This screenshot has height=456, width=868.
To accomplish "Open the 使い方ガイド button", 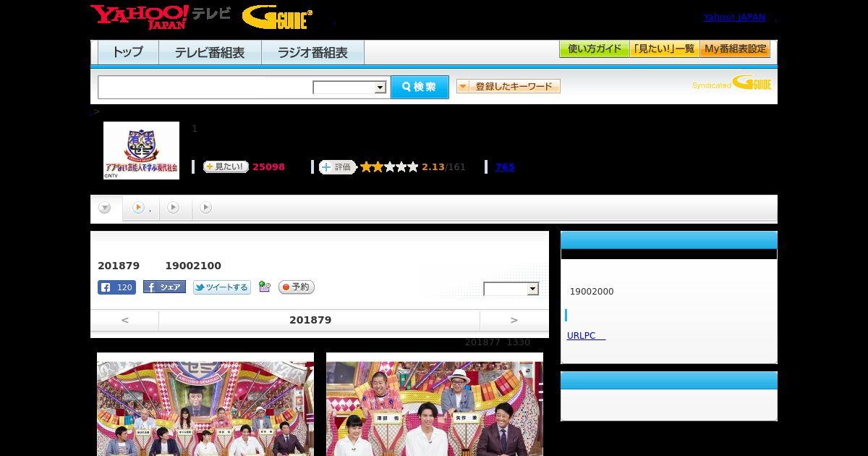I will tap(594, 49).
